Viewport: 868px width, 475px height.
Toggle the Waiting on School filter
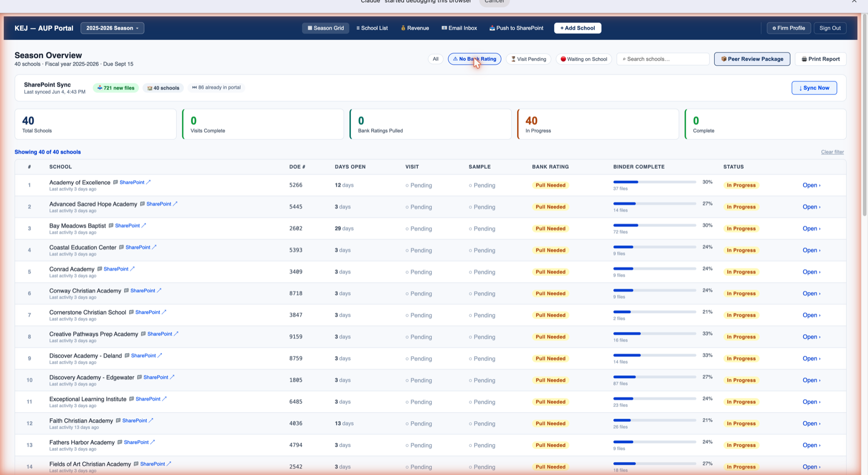click(x=584, y=59)
